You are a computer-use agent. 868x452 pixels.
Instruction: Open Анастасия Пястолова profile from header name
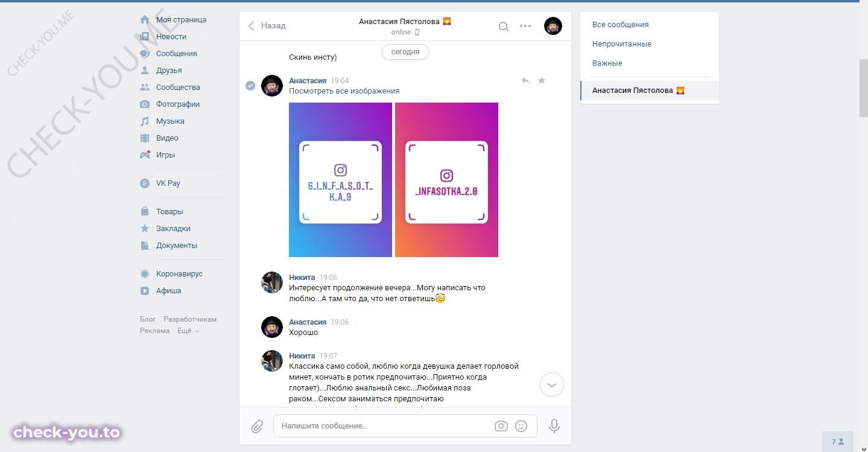point(405,21)
